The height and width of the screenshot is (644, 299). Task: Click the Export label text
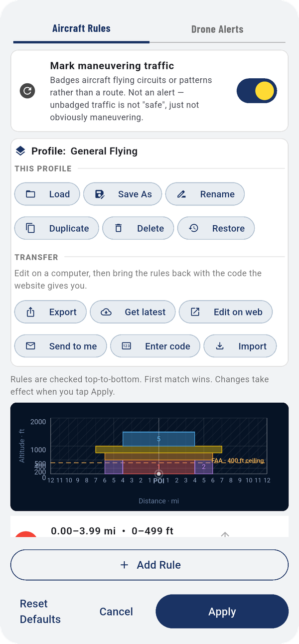pos(63,312)
